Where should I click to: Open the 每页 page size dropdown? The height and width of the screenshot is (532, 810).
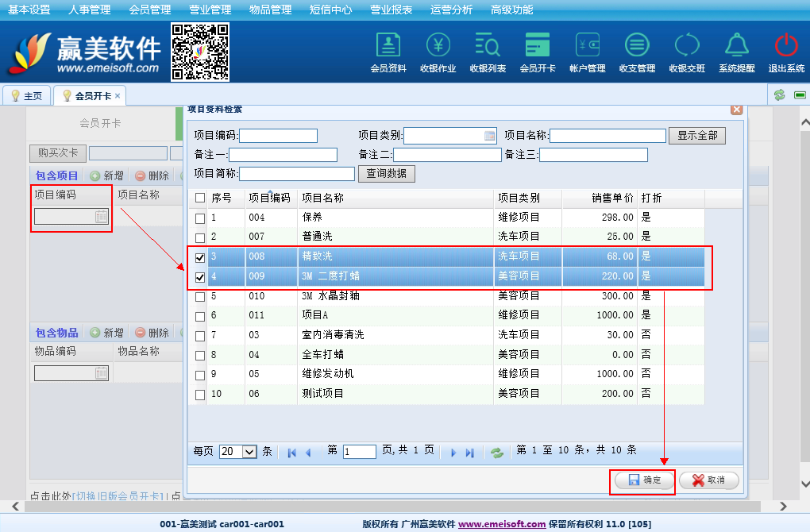coord(238,451)
